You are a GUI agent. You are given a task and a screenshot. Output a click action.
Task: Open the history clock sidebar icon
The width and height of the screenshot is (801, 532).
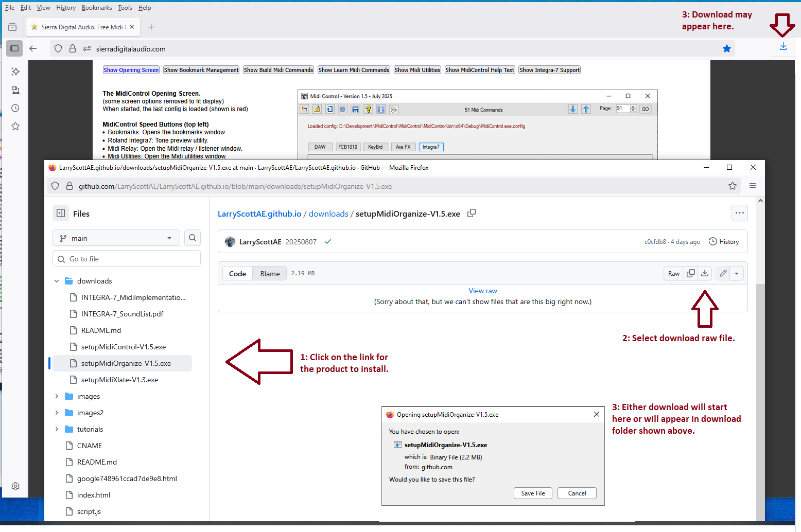pos(15,108)
